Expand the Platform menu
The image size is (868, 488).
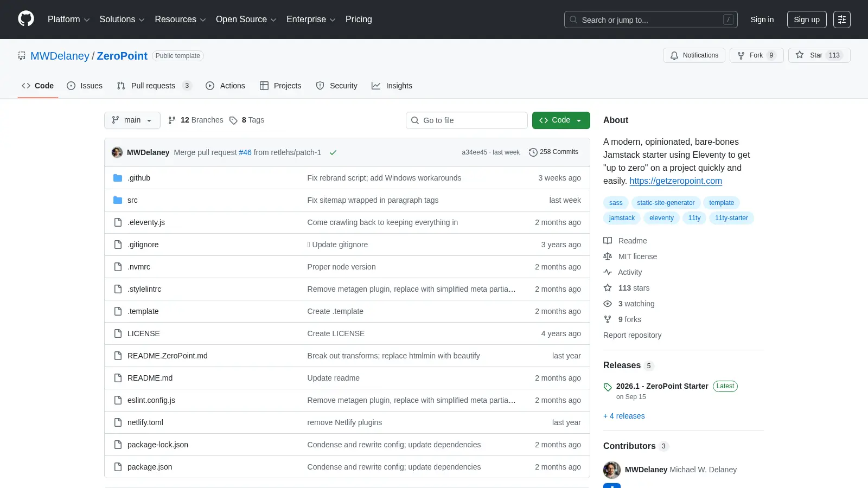68,20
